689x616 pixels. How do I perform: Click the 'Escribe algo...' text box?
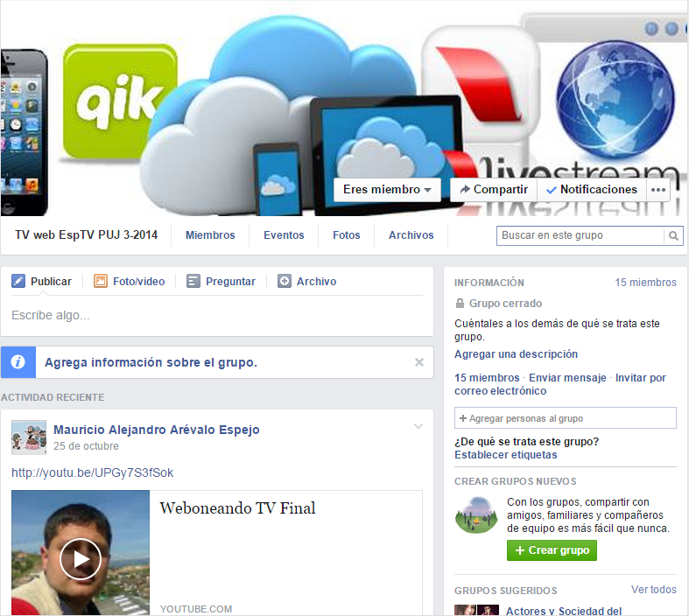[217, 315]
